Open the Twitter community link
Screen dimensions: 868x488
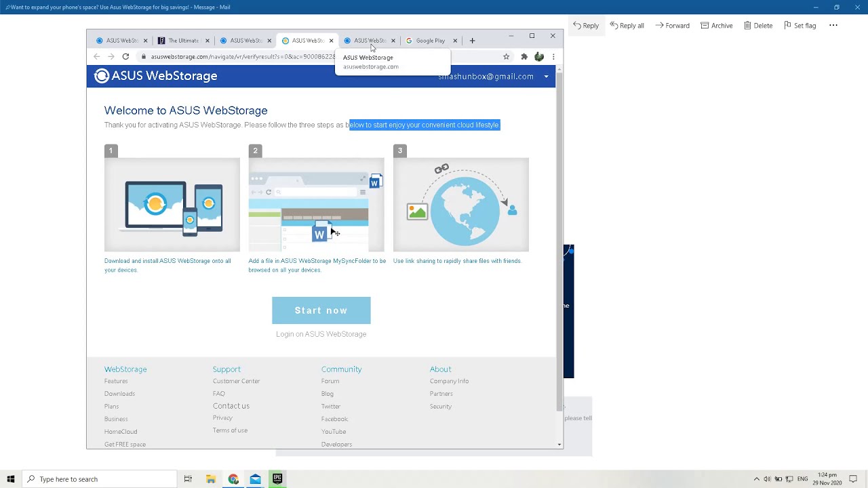tap(331, 407)
